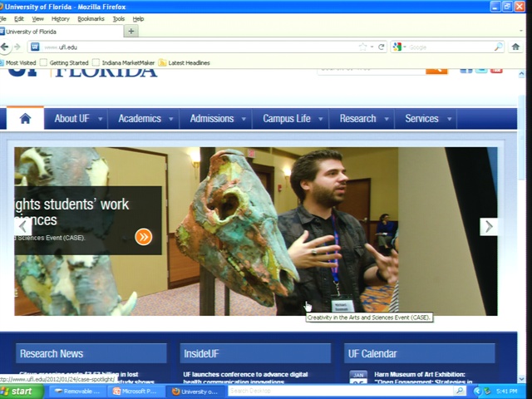Expand the Admissions dropdown arrow
The height and width of the screenshot is (399, 532).
click(x=244, y=119)
